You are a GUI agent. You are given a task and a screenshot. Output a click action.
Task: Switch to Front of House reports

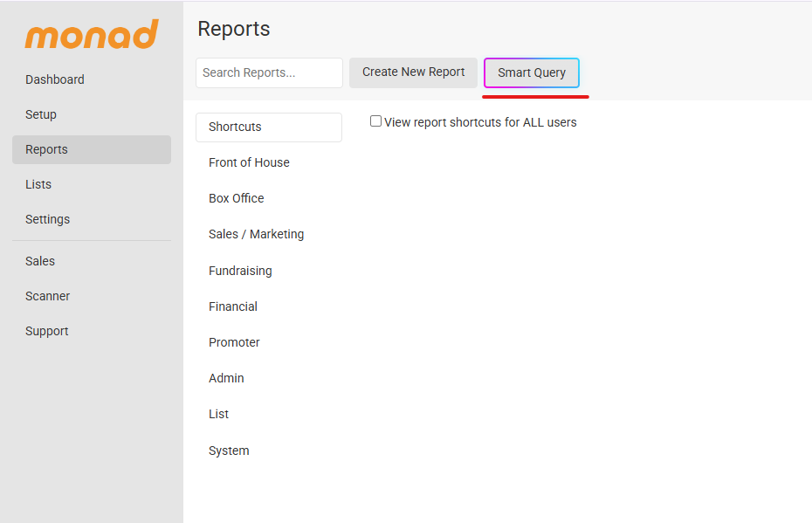pyautogui.click(x=249, y=162)
